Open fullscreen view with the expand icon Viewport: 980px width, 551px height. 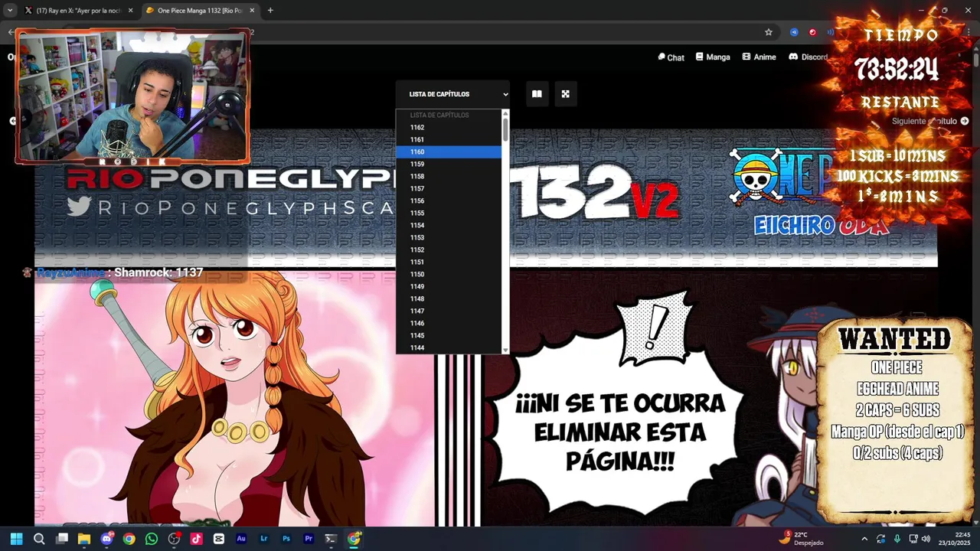click(x=565, y=94)
